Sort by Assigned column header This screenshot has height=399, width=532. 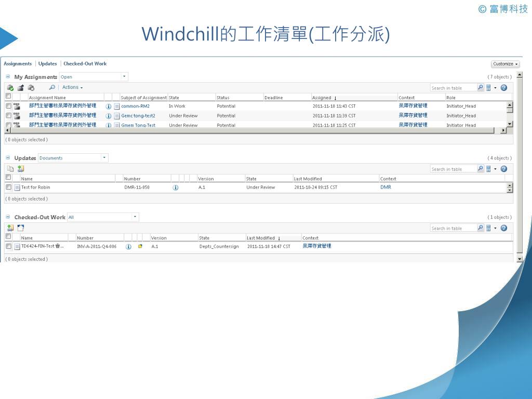(321, 98)
